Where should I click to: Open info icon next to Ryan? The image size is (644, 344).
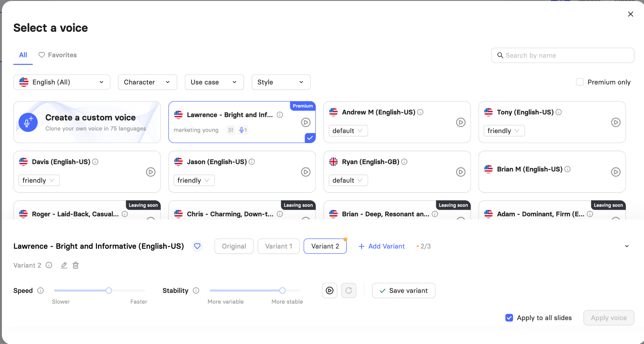[404, 162]
